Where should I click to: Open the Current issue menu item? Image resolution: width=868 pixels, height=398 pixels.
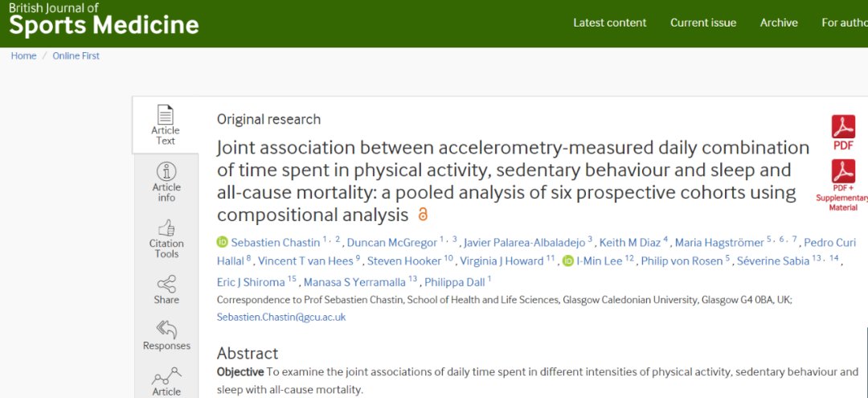click(703, 23)
